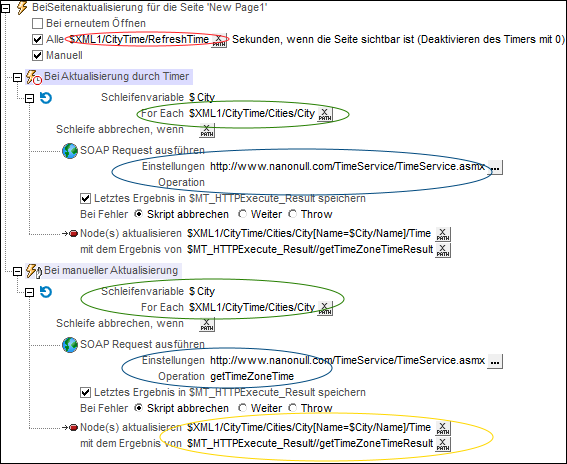
Task: Click manual getTimeZoneTimeResult expression
Action: (310, 443)
